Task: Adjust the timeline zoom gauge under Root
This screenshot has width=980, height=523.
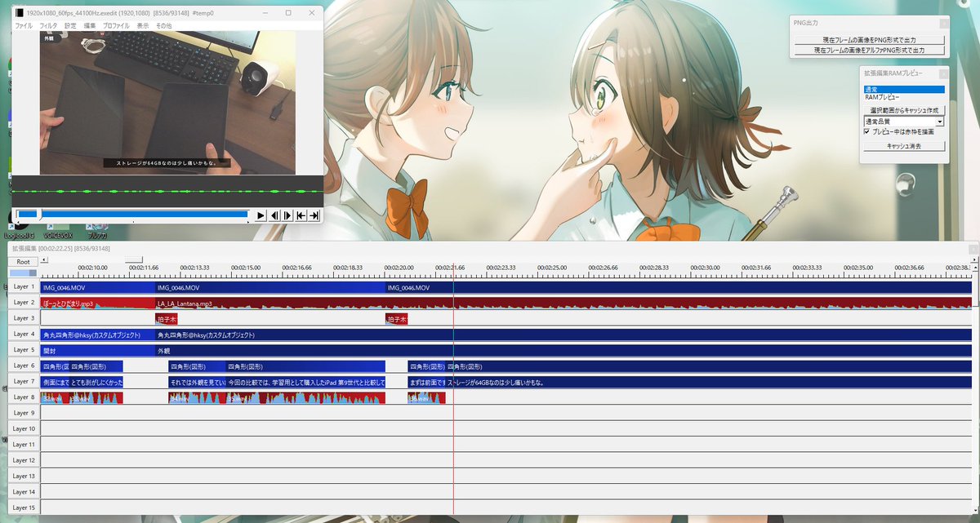Action: click(x=23, y=273)
